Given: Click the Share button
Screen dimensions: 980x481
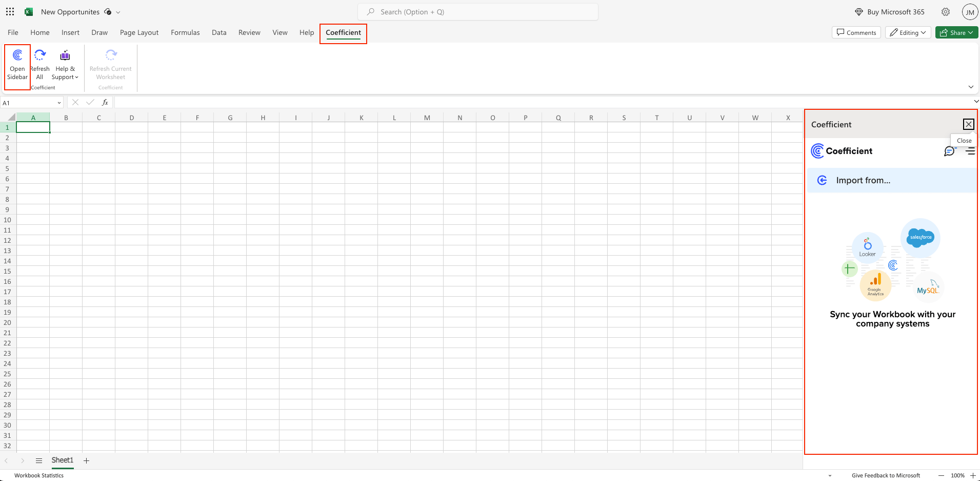Looking at the screenshot, I should 956,32.
